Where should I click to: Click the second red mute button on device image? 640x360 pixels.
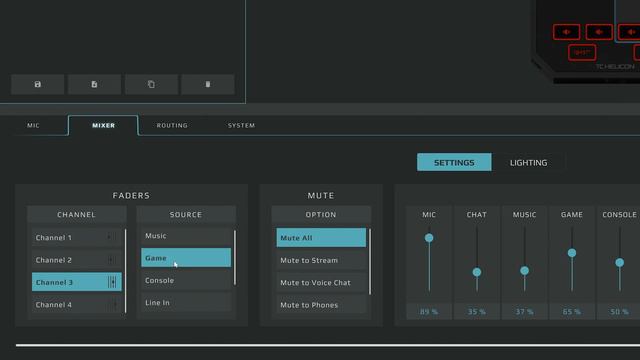[599, 32]
